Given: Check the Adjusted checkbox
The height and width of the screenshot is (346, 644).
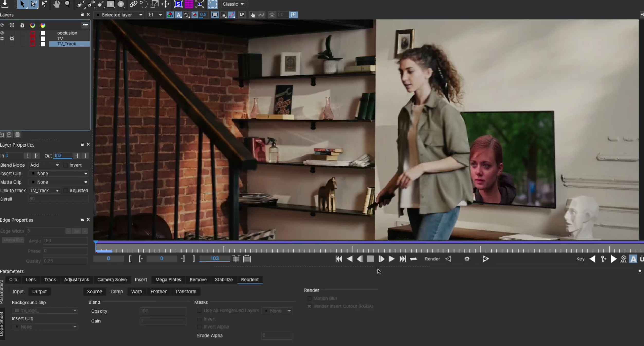Looking at the screenshot, I should (66, 190).
